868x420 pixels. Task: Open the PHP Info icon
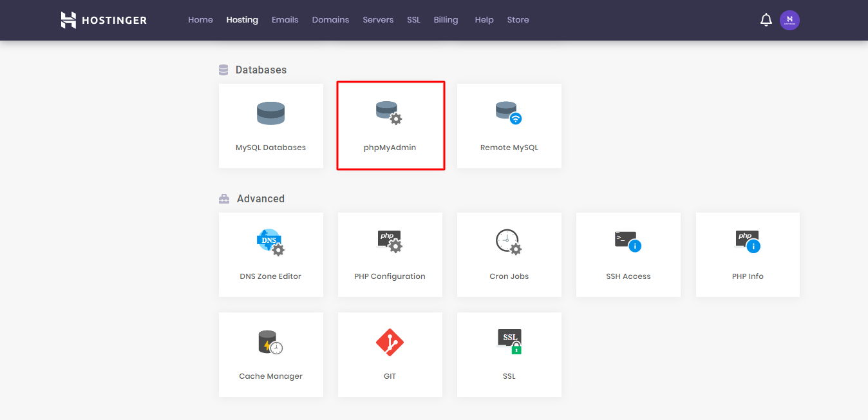click(x=748, y=242)
